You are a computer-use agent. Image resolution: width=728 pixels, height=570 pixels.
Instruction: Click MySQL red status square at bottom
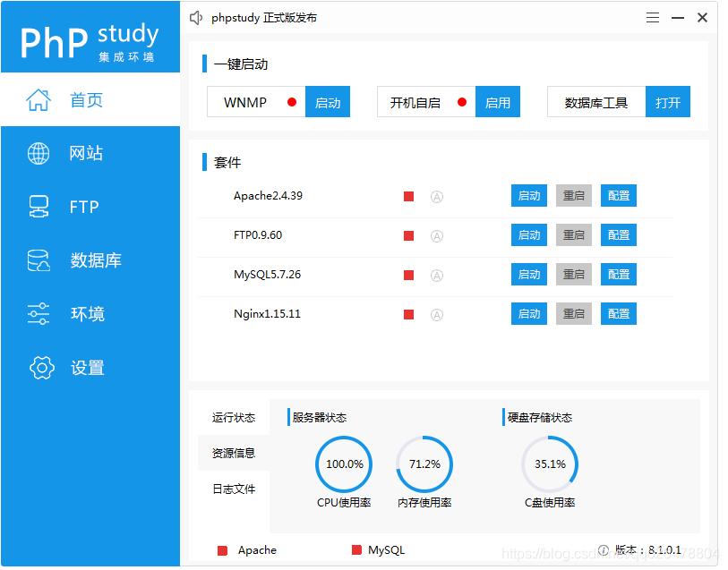click(x=357, y=550)
